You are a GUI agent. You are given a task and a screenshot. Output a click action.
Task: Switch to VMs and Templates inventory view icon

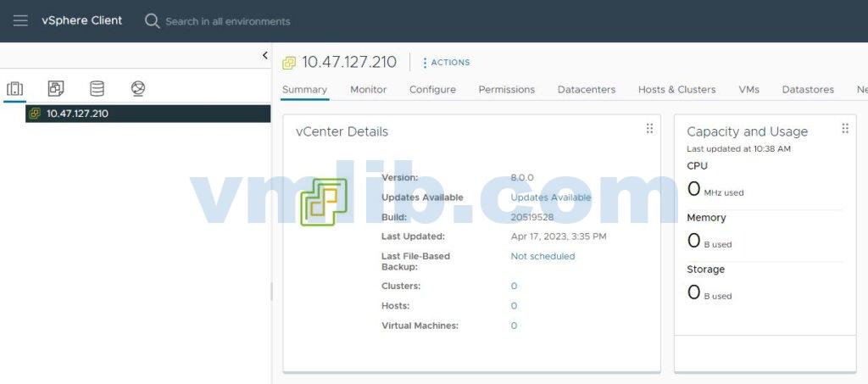click(56, 88)
